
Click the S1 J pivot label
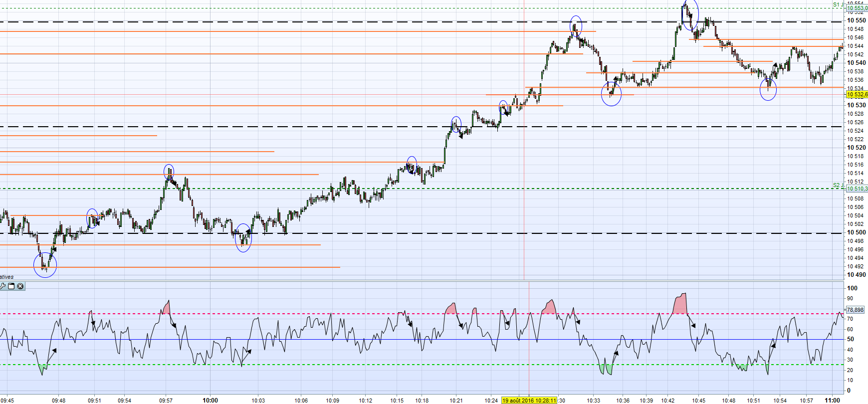pos(838,5)
